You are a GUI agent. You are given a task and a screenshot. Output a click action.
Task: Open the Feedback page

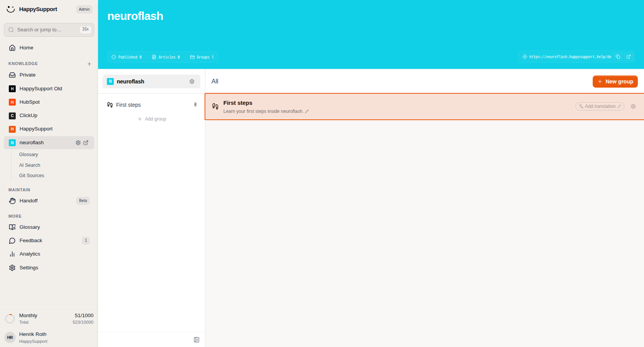tap(49, 241)
